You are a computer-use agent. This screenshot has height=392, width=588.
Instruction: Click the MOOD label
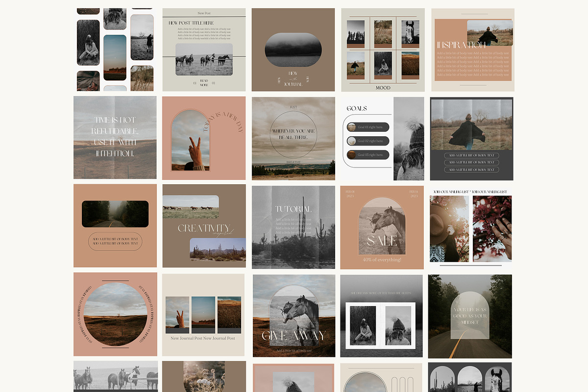pyautogui.click(x=383, y=88)
